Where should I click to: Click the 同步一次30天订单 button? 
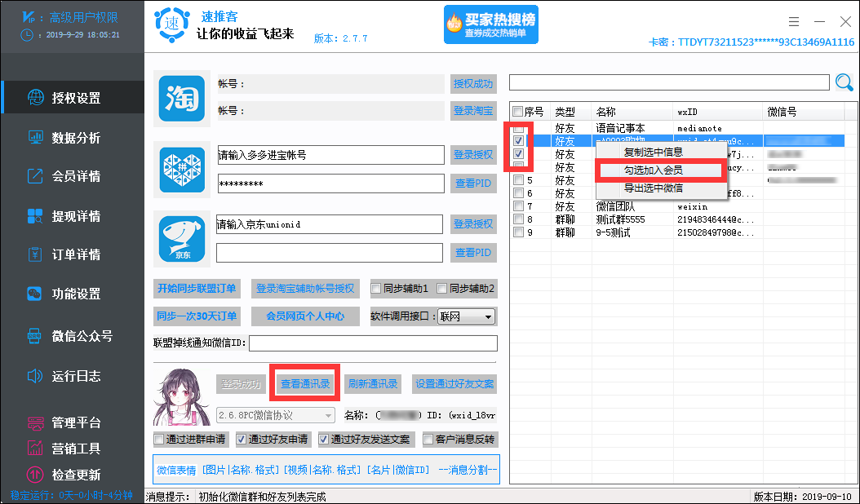pyautogui.click(x=197, y=316)
